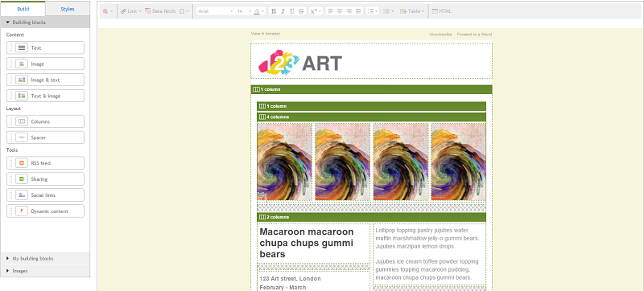Image resolution: width=644 pixels, height=291 pixels.
Task: Switch to HTML source view
Action: [441, 11]
